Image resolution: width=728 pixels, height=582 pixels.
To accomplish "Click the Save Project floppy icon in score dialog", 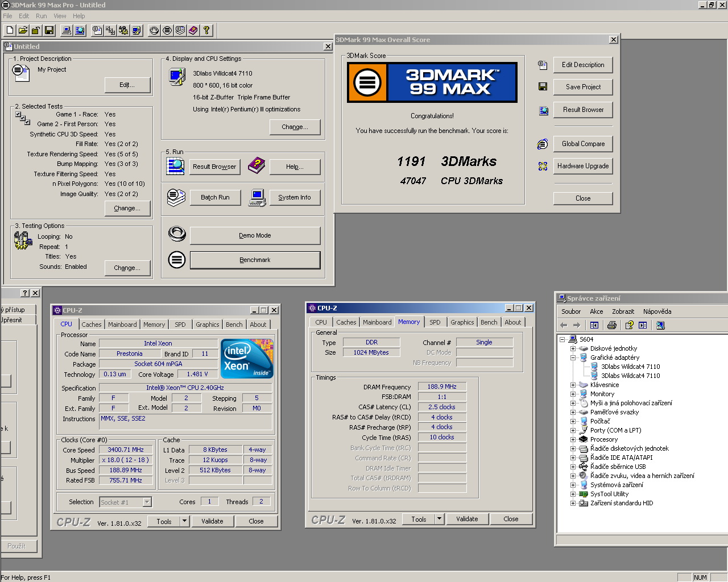I will [543, 86].
